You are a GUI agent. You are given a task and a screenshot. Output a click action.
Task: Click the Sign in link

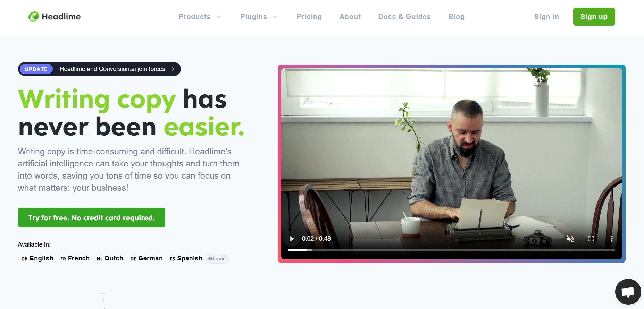tap(546, 17)
